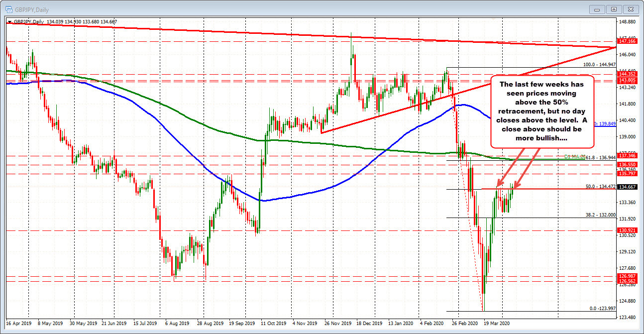The height and width of the screenshot is (334, 644).
Task: Select the red 130.921 price label
Action: 627,230
